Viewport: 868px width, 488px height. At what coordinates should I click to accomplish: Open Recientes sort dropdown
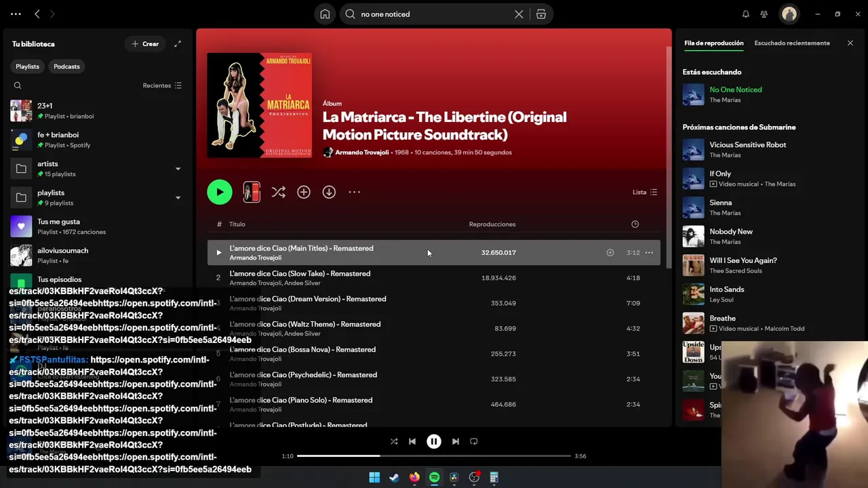[x=162, y=85]
